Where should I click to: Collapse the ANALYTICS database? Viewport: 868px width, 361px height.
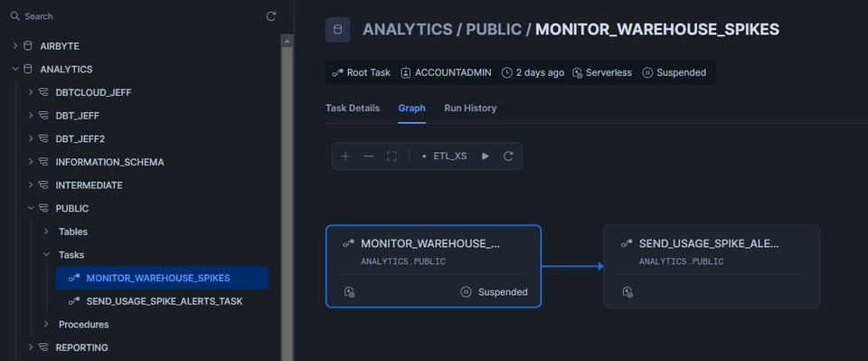[x=15, y=69]
